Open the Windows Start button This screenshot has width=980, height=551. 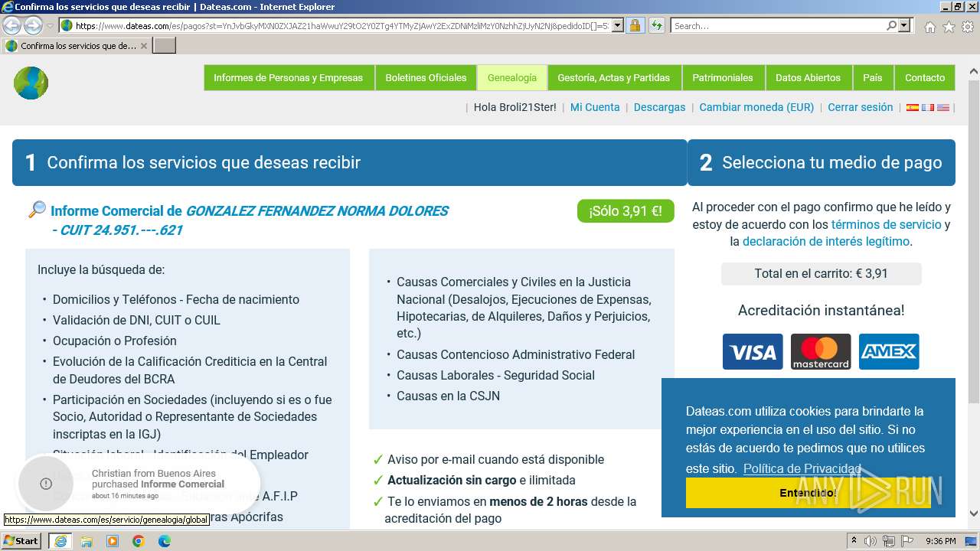(x=21, y=540)
